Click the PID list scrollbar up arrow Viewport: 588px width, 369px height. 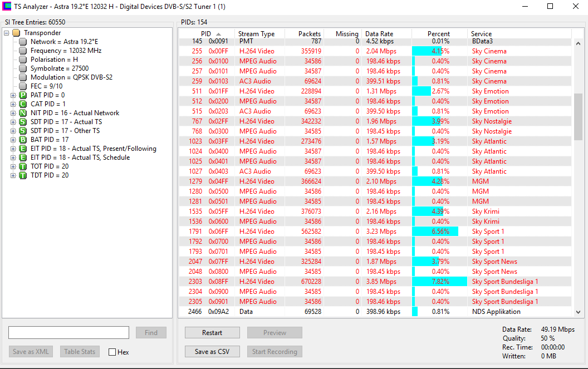(578, 43)
